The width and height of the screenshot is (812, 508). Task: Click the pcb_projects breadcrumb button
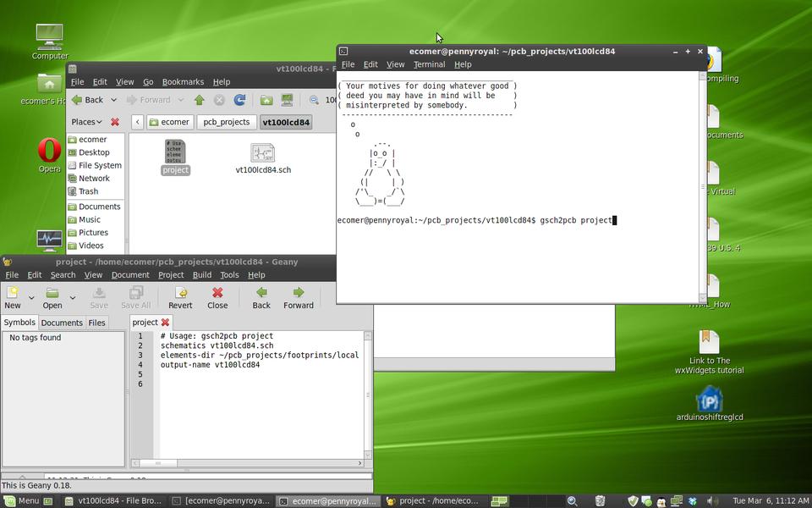(226, 122)
